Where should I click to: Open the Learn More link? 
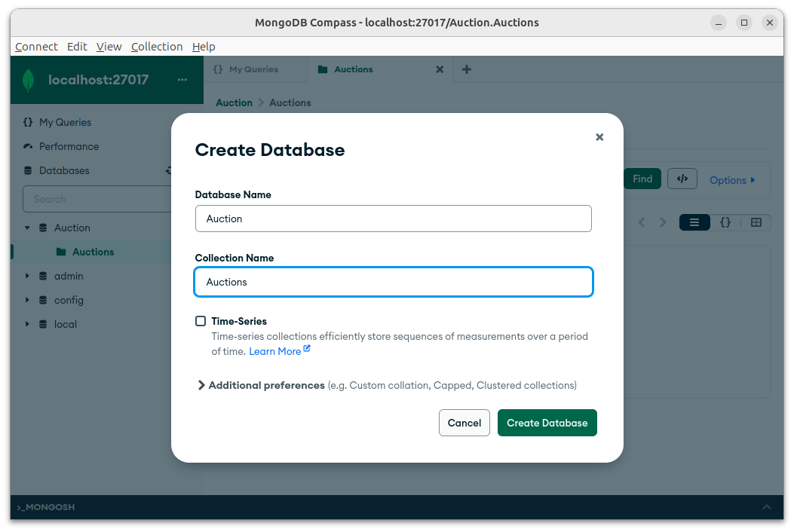click(x=280, y=351)
